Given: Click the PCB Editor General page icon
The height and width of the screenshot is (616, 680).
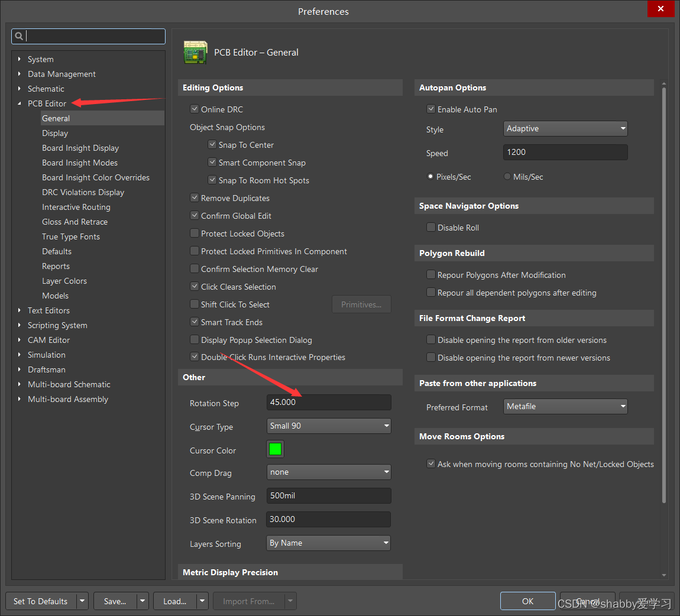Looking at the screenshot, I should point(195,52).
